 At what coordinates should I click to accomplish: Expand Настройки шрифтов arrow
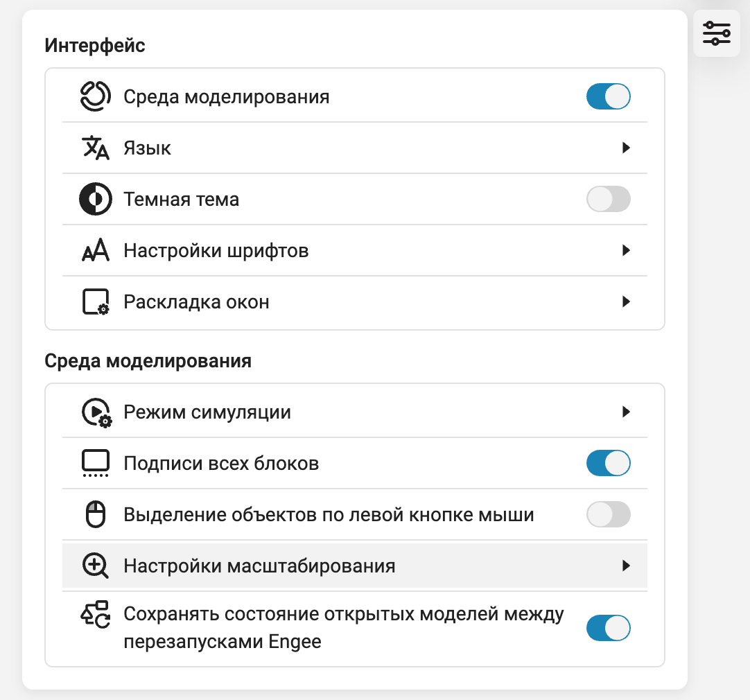626,250
